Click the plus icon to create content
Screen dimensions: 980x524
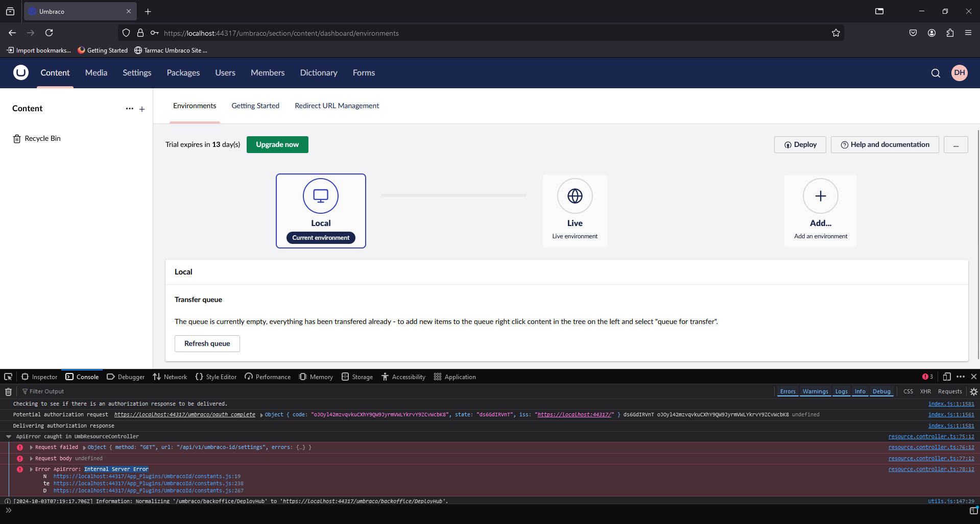pyautogui.click(x=142, y=109)
